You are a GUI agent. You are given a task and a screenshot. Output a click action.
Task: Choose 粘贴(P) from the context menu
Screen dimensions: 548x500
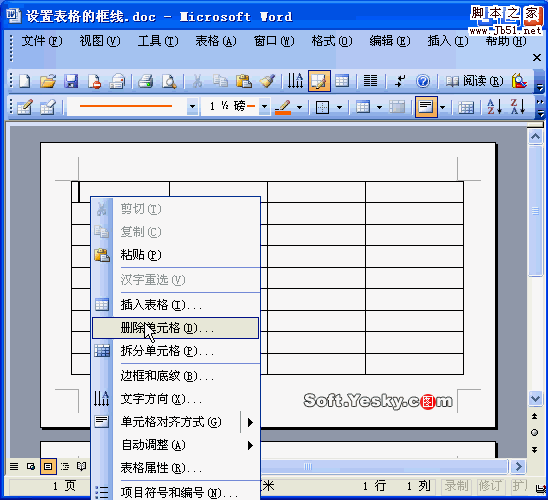click(x=175, y=255)
